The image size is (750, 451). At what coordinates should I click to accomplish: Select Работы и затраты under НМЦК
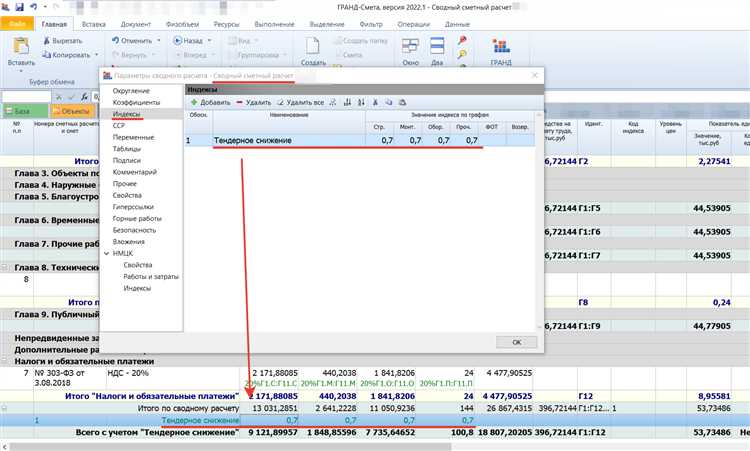(x=151, y=276)
